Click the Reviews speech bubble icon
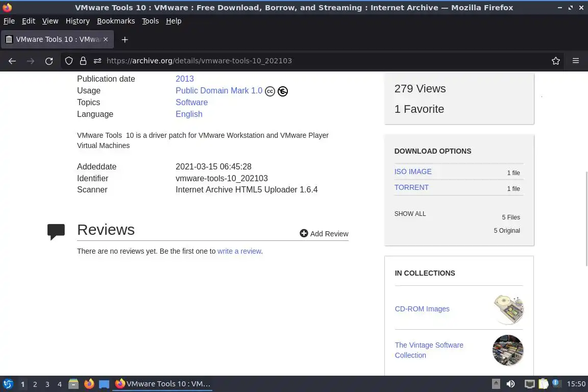The image size is (588, 392). tap(56, 231)
